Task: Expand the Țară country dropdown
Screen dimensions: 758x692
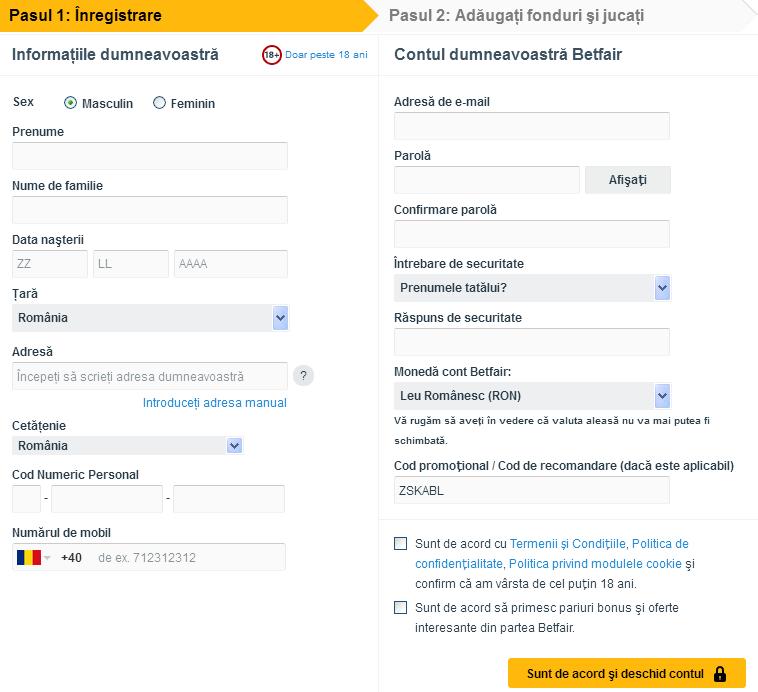Action: (150, 318)
